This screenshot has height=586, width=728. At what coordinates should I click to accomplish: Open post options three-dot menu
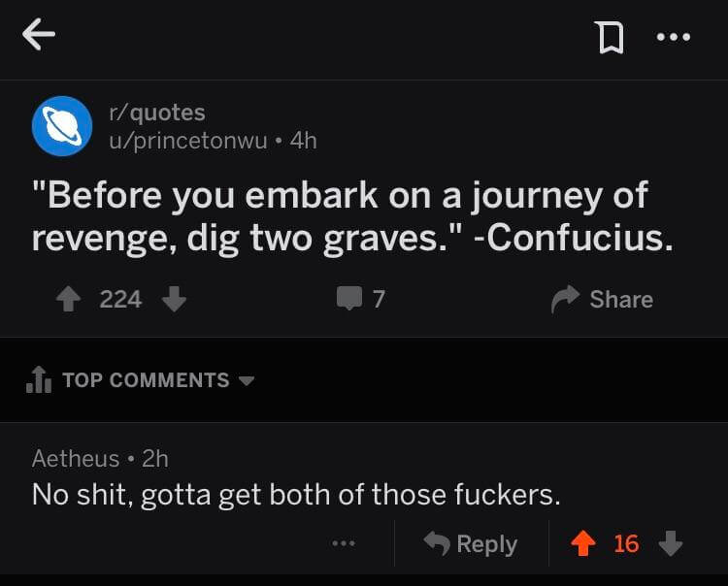pyautogui.click(x=674, y=37)
